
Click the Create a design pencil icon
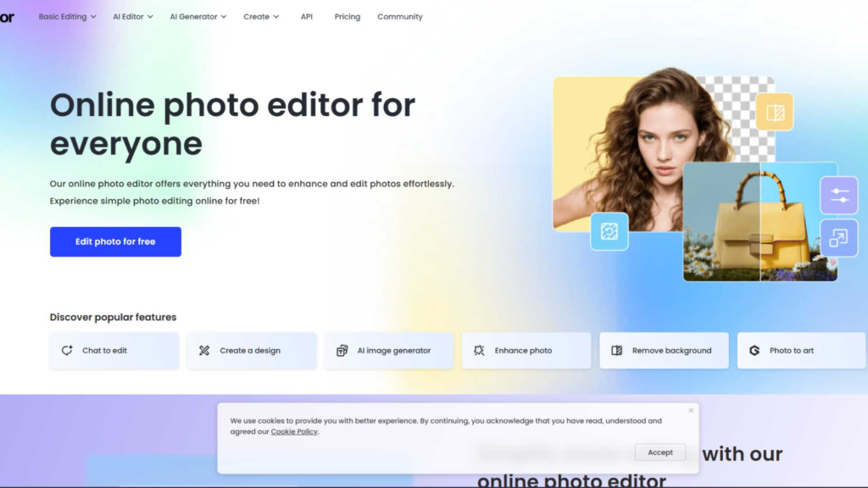[204, 351]
